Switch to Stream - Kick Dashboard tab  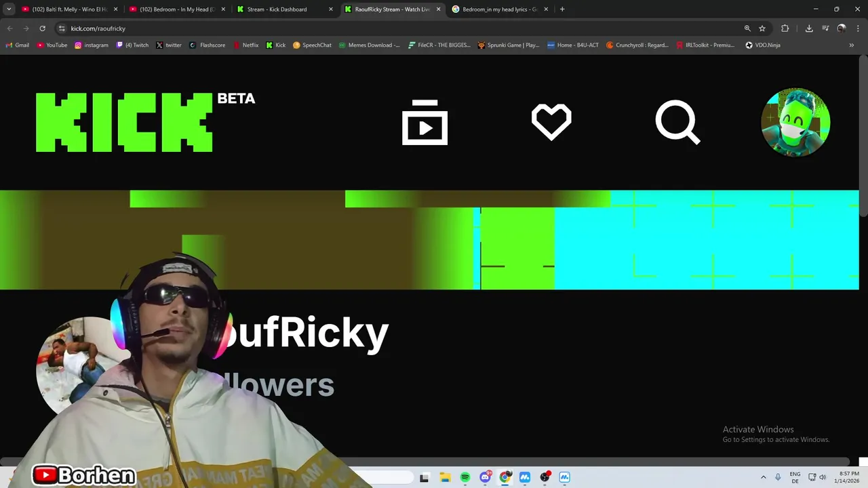(x=285, y=9)
